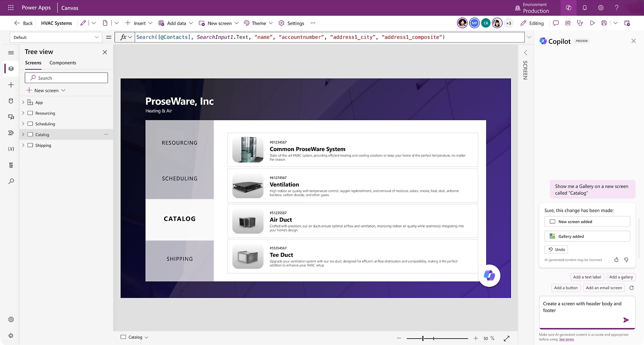This screenshot has height=345, width=644.
Task: Open the comments icon
Action: pos(556,23)
